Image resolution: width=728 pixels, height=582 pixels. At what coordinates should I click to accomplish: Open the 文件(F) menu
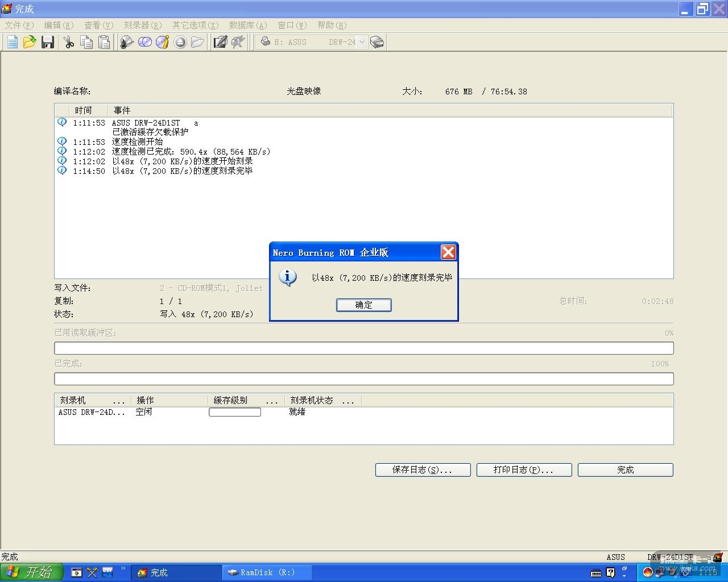pyautogui.click(x=19, y=25)
